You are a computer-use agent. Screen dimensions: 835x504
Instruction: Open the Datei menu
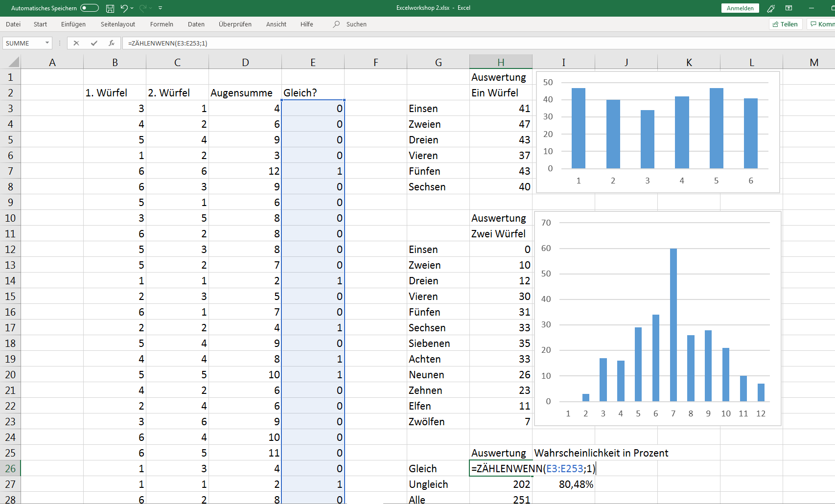(13, 24)
